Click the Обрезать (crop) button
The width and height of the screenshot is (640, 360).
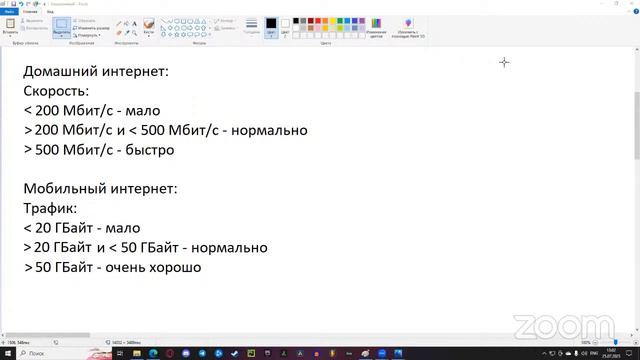[84, 20]
